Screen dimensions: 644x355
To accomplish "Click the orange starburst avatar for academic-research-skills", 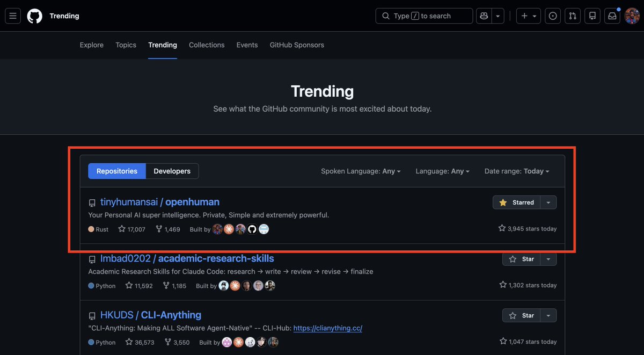I will point(235,286).
